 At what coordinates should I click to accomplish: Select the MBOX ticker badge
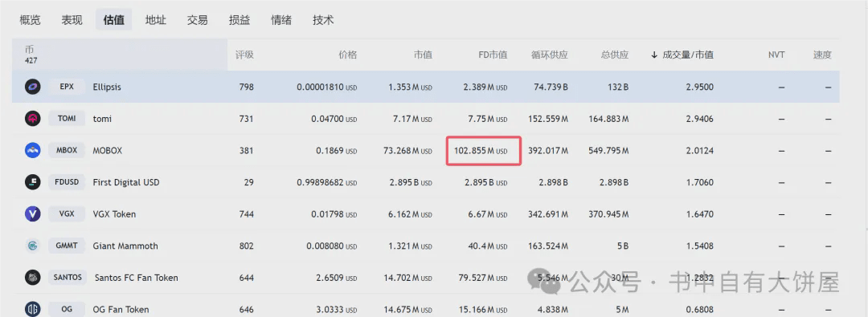[67, 151]
